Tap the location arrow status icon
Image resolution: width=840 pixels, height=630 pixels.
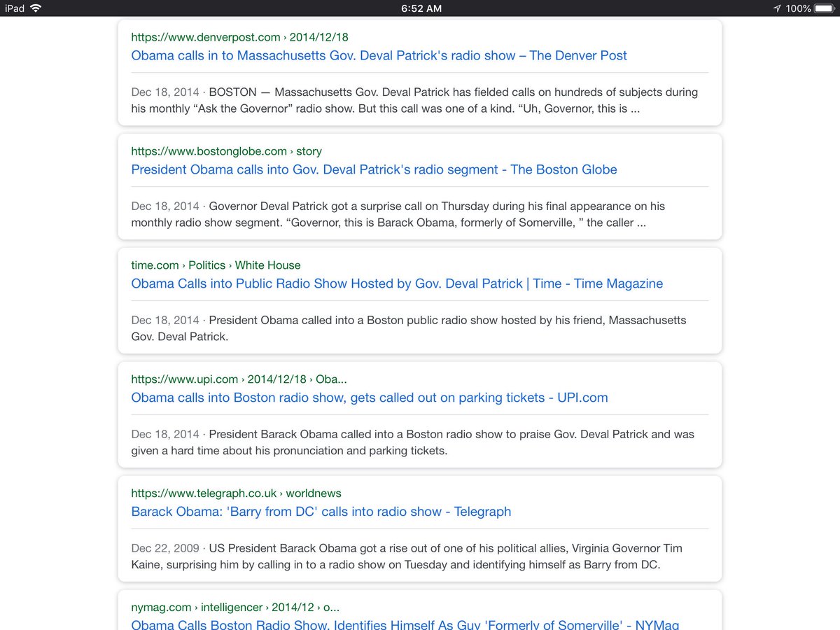777,8
